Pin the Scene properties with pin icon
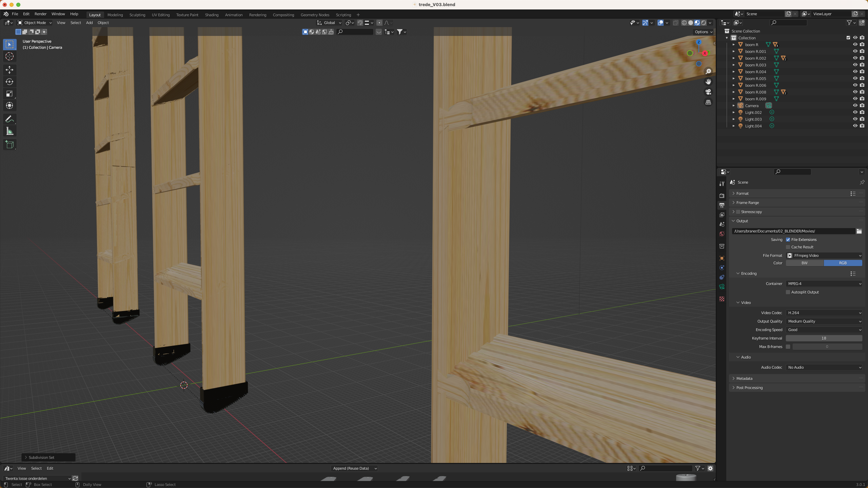This screenshot has height=488, width=868. pos(862,182)
